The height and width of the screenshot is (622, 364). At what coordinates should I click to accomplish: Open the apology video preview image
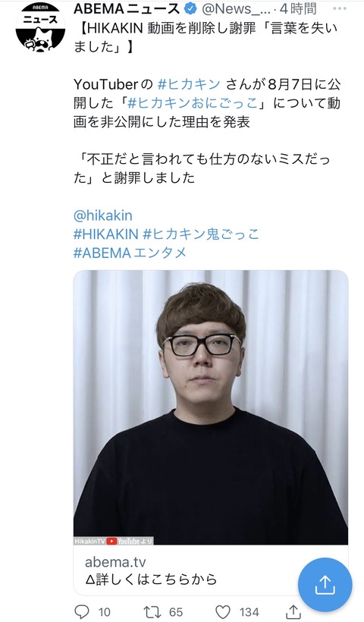211,407
